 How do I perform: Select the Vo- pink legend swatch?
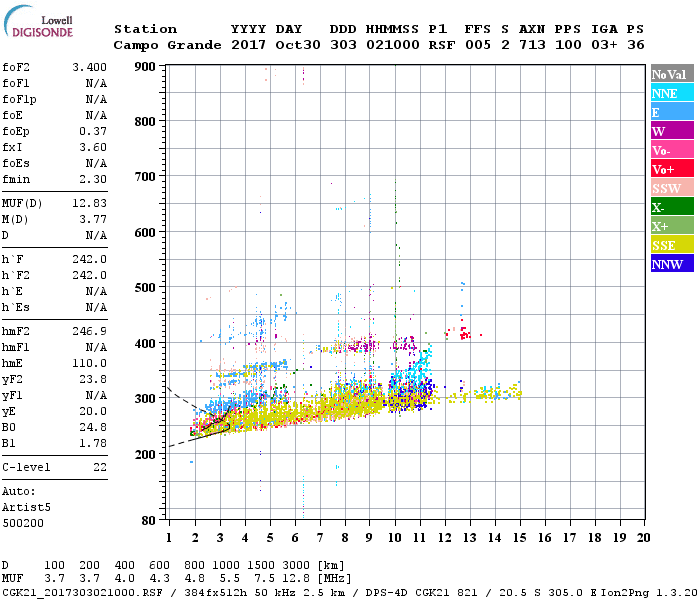[672, 150]
